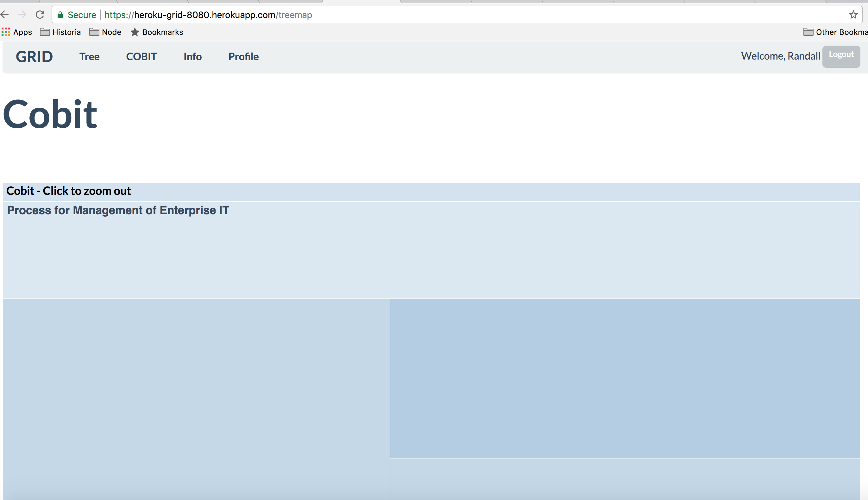Click the Bookmarks star shortcut
The image size is (868, 500).
pos(156,32)
